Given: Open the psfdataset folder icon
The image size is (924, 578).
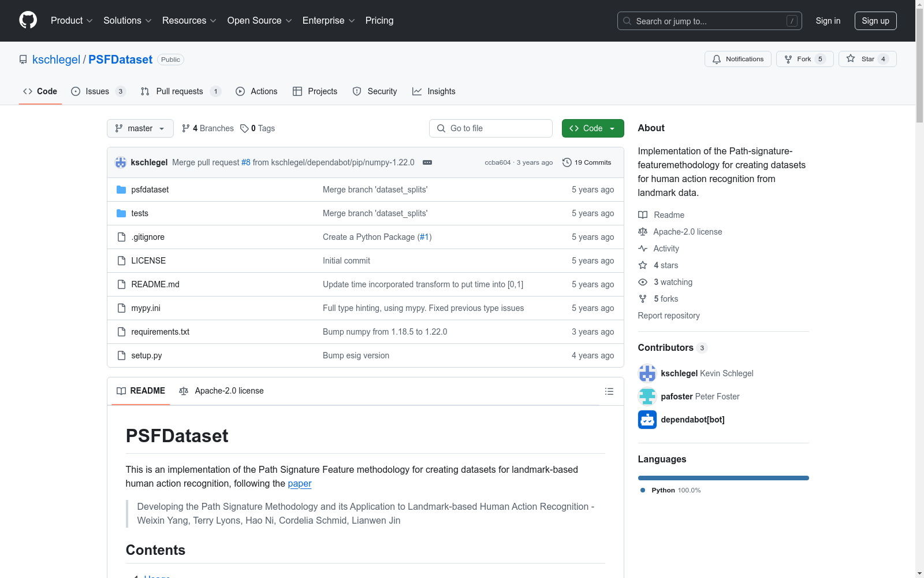Looking at the screenshot, I should click(x=121, y=190).
